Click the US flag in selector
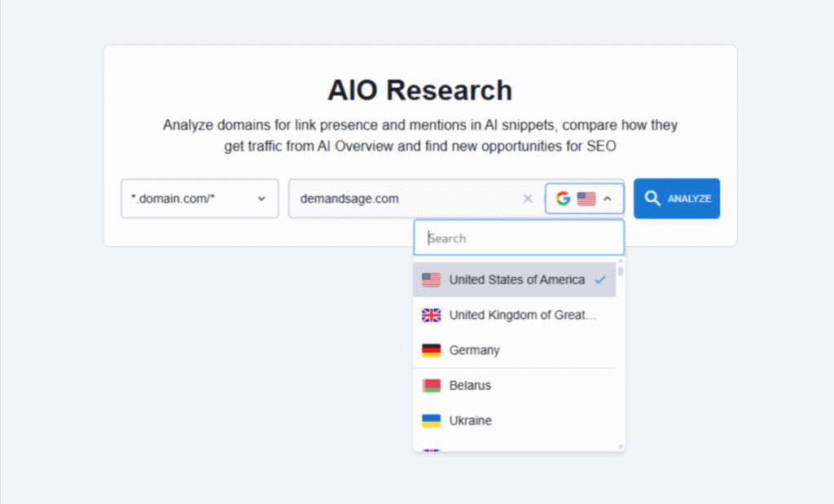Image resolution: width=834 pixels, height=504 pixels. tap(586, 199)
